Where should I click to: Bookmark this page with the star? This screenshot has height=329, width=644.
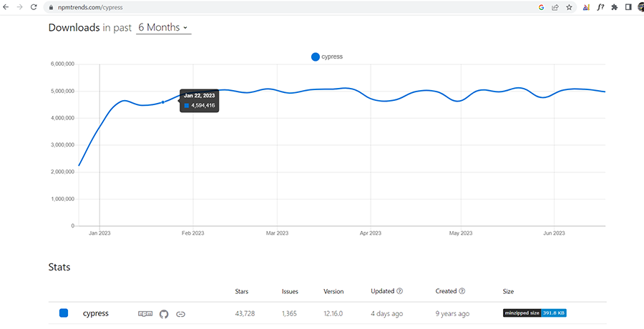point(569,7)
